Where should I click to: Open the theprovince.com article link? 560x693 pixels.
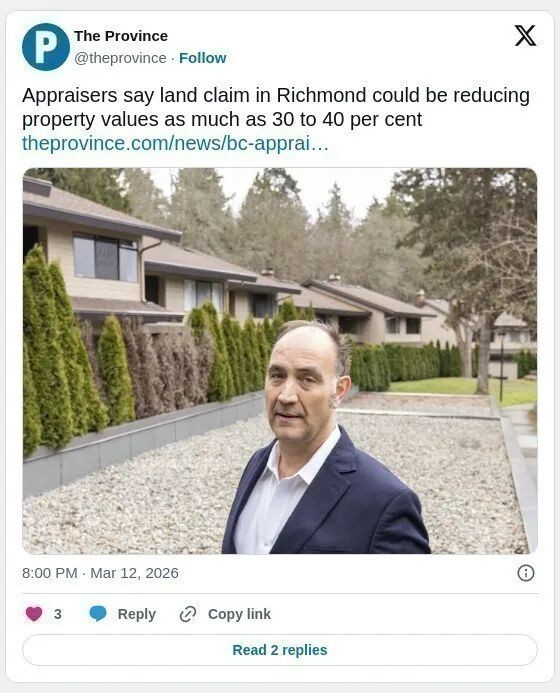pyautogui.click(x=175, y=143)
